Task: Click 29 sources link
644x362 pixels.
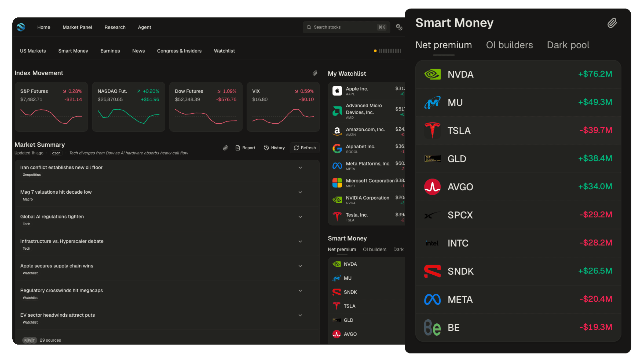Action: click(x=50, y=340)
